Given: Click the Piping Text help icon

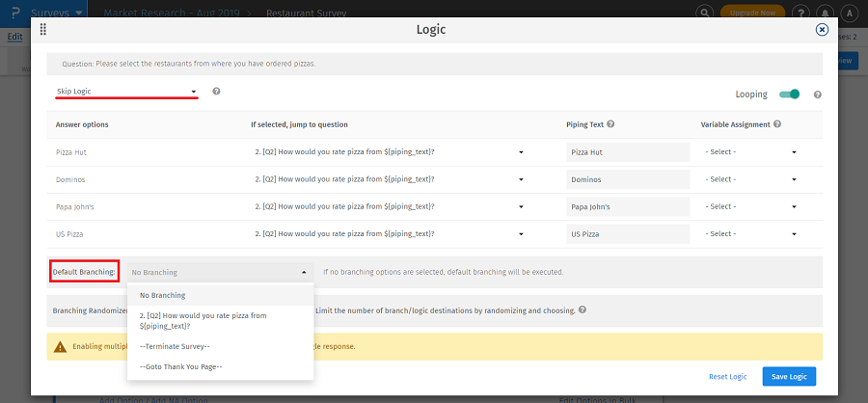Looking at the screenshot, I should coord(611,124).
